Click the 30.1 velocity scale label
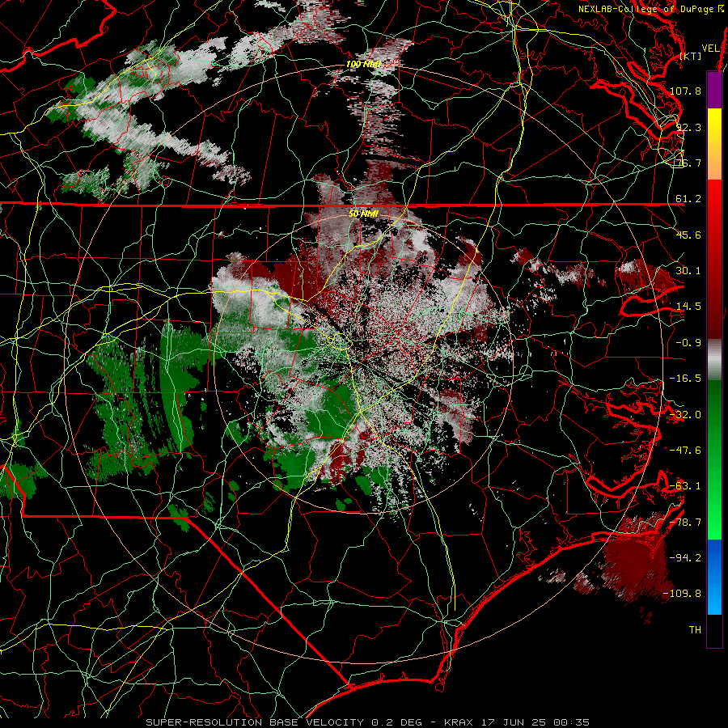 688,271
